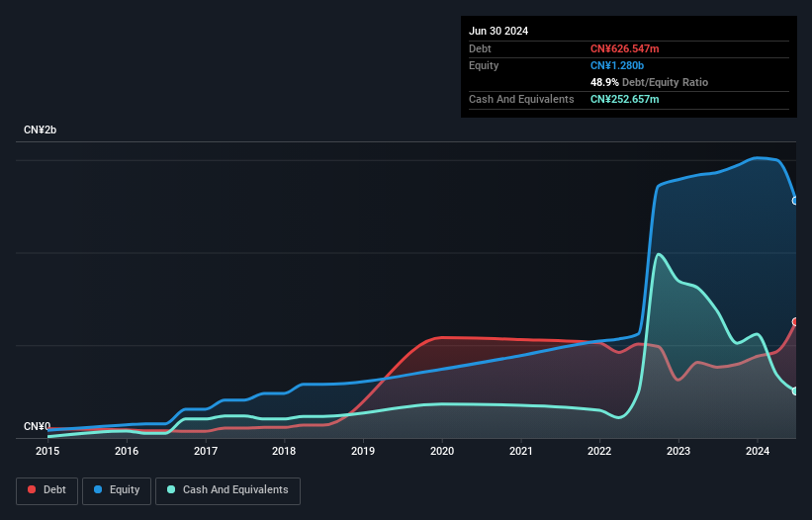
Task: Toggle Cash And Equivalents legend button
Action: pyautogui.click(x=227, y=490)
